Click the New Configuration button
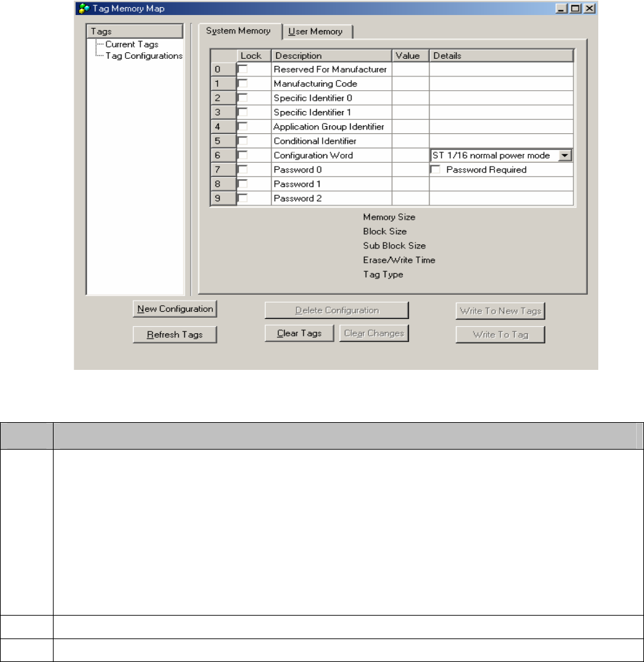 174,309
